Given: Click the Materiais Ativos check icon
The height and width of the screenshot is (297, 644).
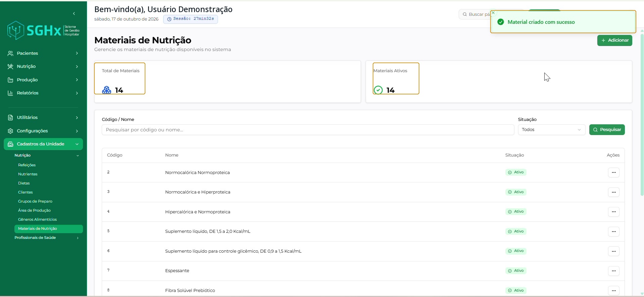Looking at the screenshot, I should 378,90.
